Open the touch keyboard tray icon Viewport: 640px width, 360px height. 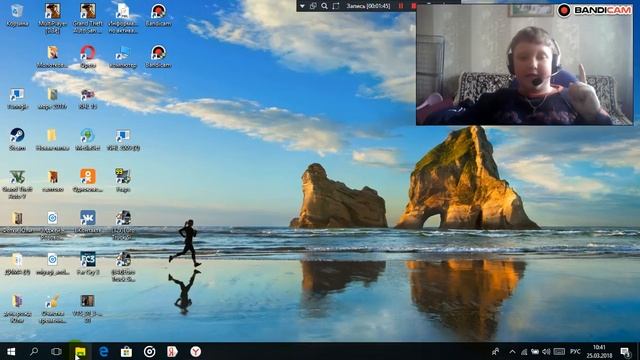(x=560, y=352)
